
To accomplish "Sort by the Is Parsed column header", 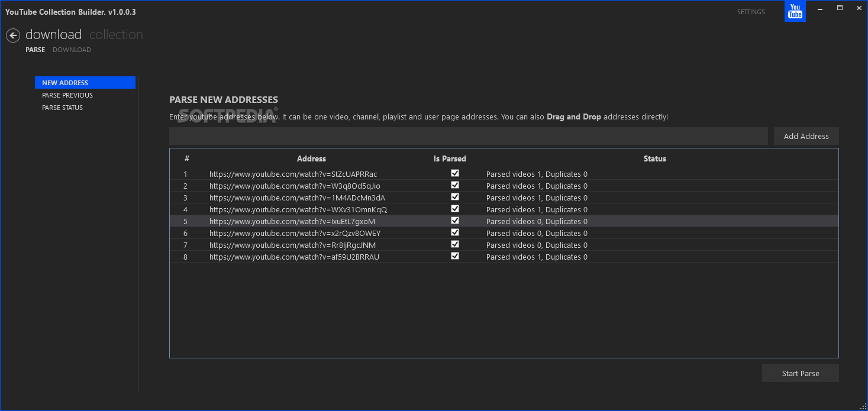I will 450,158.
